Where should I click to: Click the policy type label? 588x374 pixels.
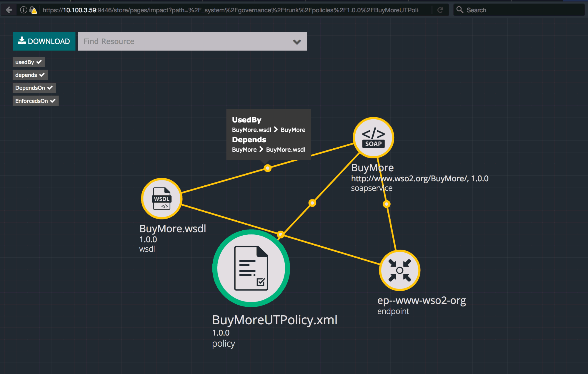[224, 344]
